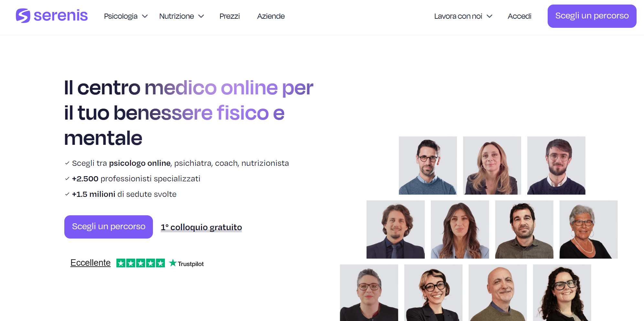Click header Scegli un percorso button
644x321 pixels.
(592, 16)
